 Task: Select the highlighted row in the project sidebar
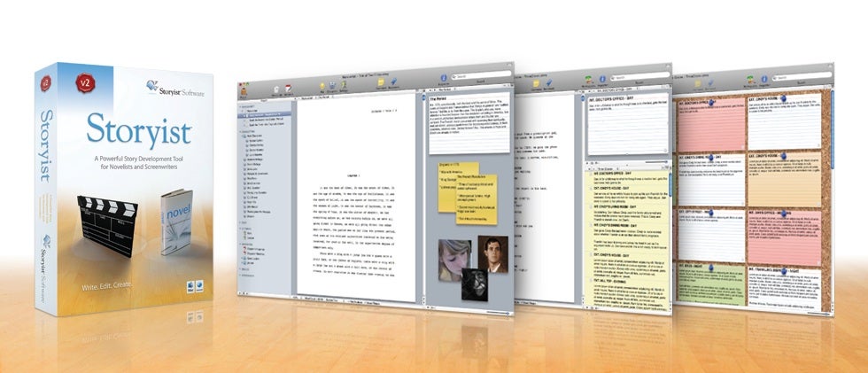point(264,117)
